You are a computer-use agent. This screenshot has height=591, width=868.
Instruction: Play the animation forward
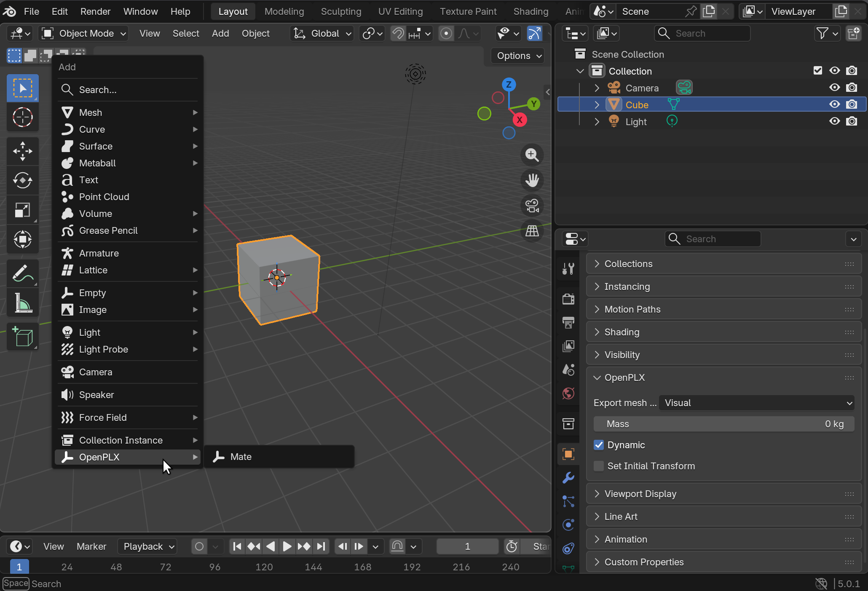pos(287,546)
